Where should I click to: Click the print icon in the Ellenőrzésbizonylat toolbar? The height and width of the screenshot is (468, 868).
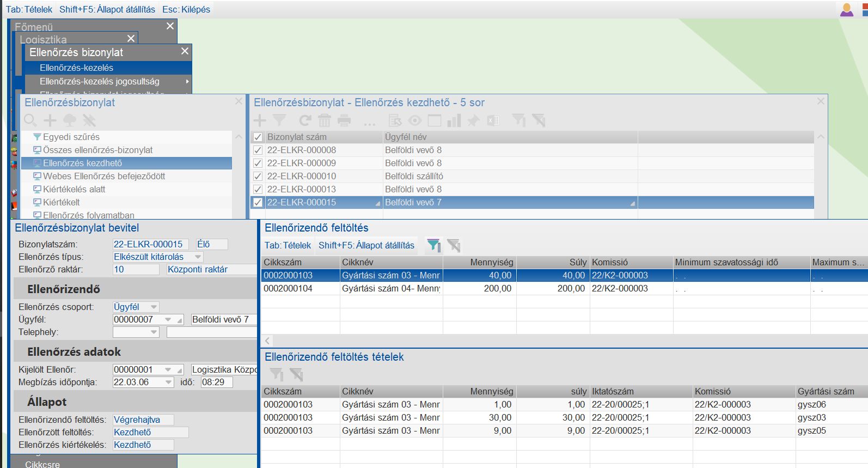(x=344, y=120)
